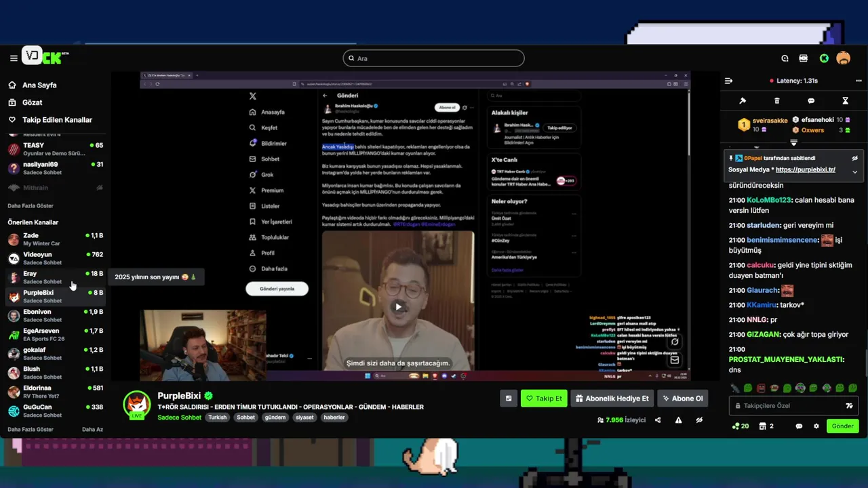Click the chat bubble icon beside Gönder
This screenshot has height=488, width=868.
coord(799,426)
